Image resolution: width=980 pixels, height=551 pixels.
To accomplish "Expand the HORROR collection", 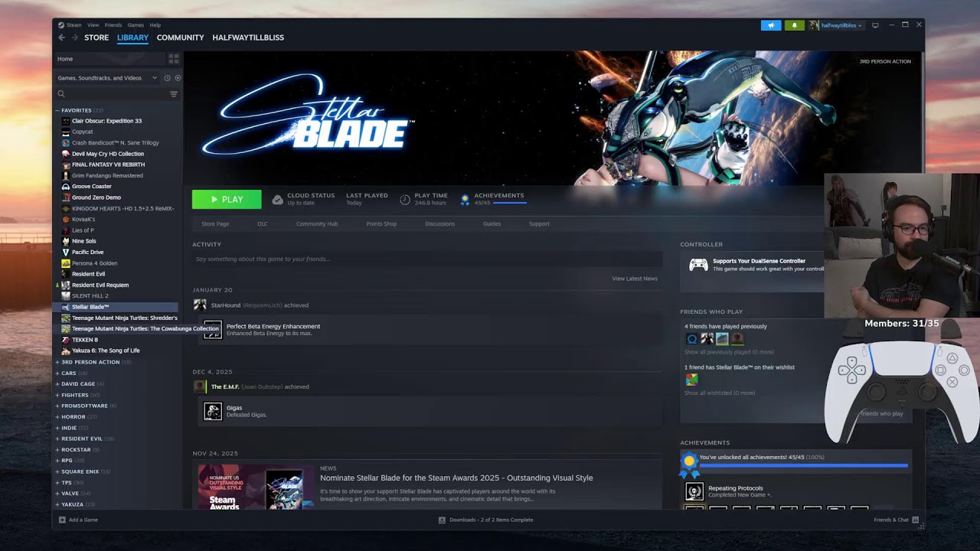I will pos(57,417).
